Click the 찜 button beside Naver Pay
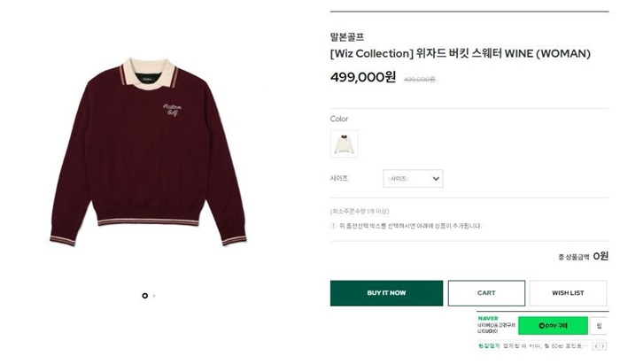 (x=599, y=326)
